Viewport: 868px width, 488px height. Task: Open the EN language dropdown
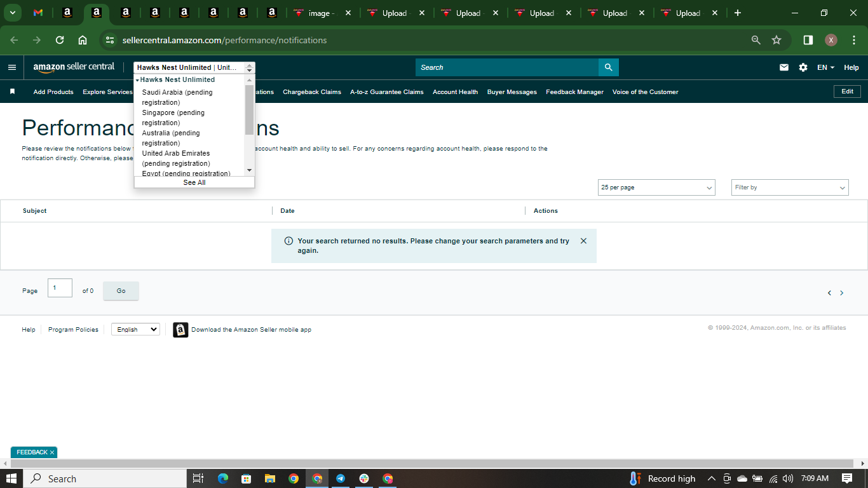pyautogui.click(x=825, y=67)
